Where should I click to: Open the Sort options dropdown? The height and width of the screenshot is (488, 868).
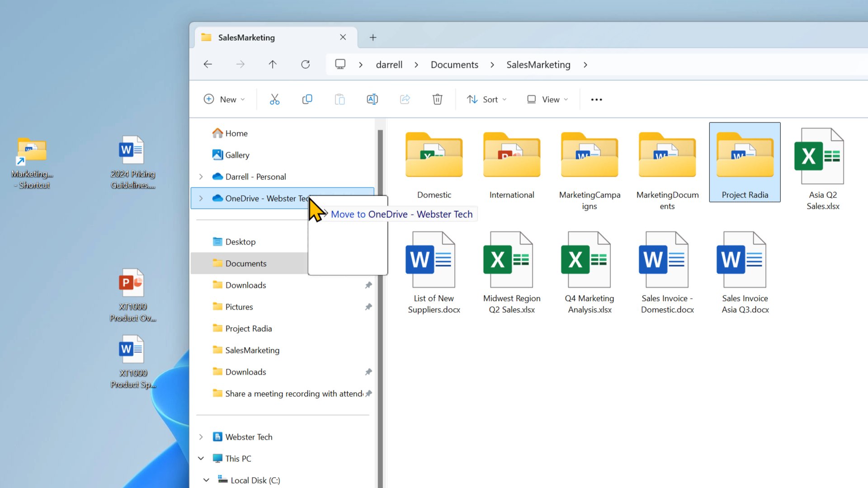tap(486, 99)
